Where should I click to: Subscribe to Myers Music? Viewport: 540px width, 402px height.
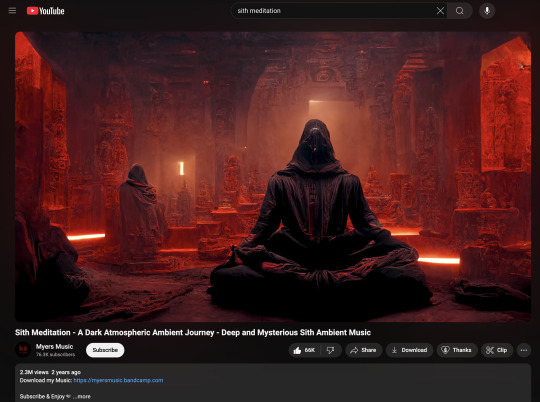point(105,350)
